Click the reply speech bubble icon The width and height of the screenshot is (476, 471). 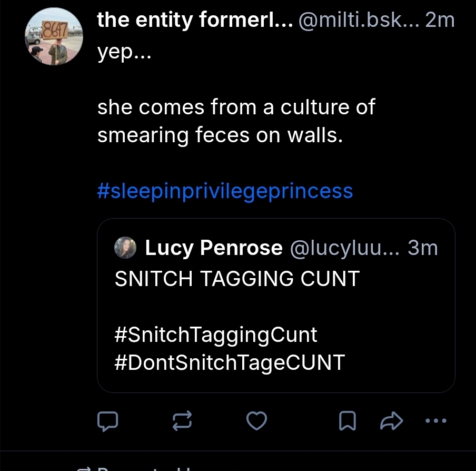[x=108, y=421]
